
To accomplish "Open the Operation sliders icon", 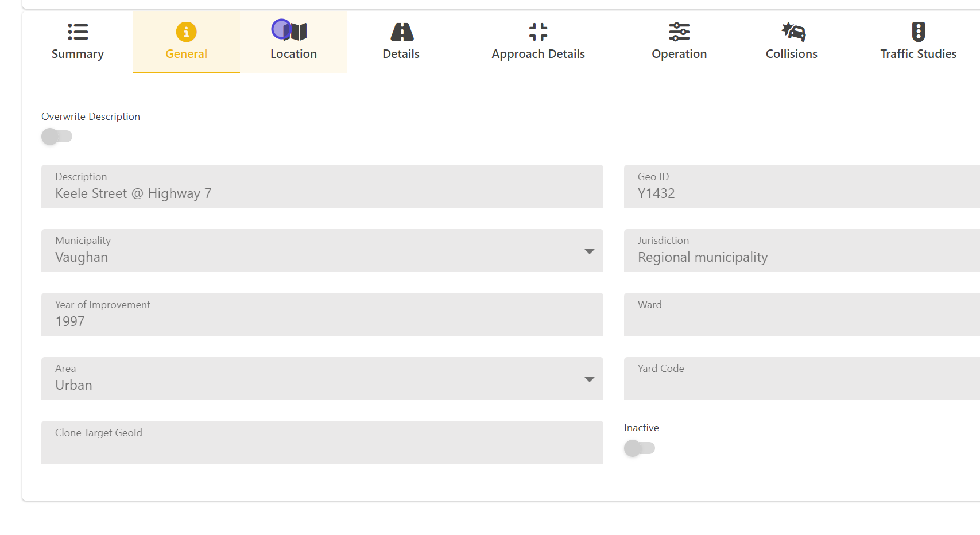I will [x=679, y=32].
